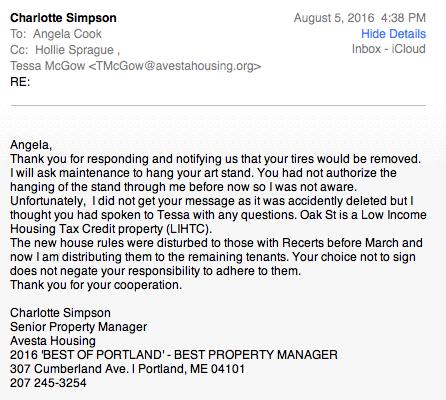
Task: Click the BEST OF PORTLAND signature line
Action: pos(174,355)
